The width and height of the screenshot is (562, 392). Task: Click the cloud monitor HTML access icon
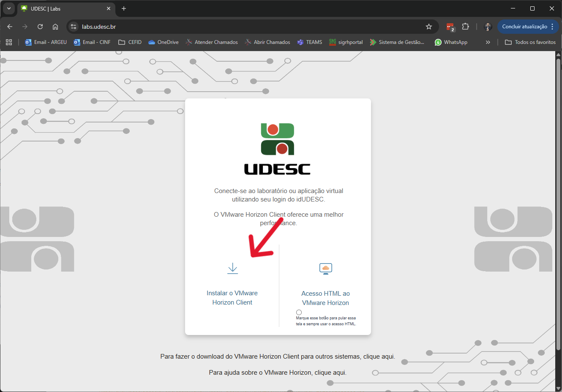click(325, 269)
